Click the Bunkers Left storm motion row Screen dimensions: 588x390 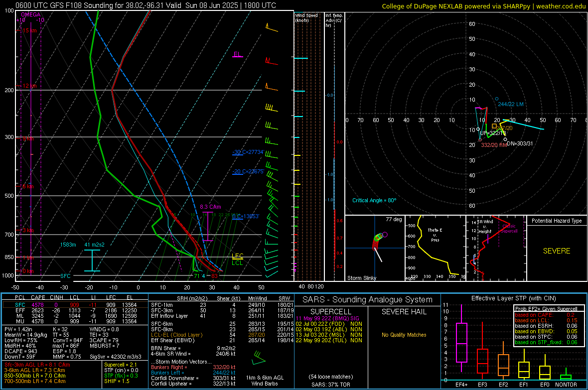click(193, 373)
